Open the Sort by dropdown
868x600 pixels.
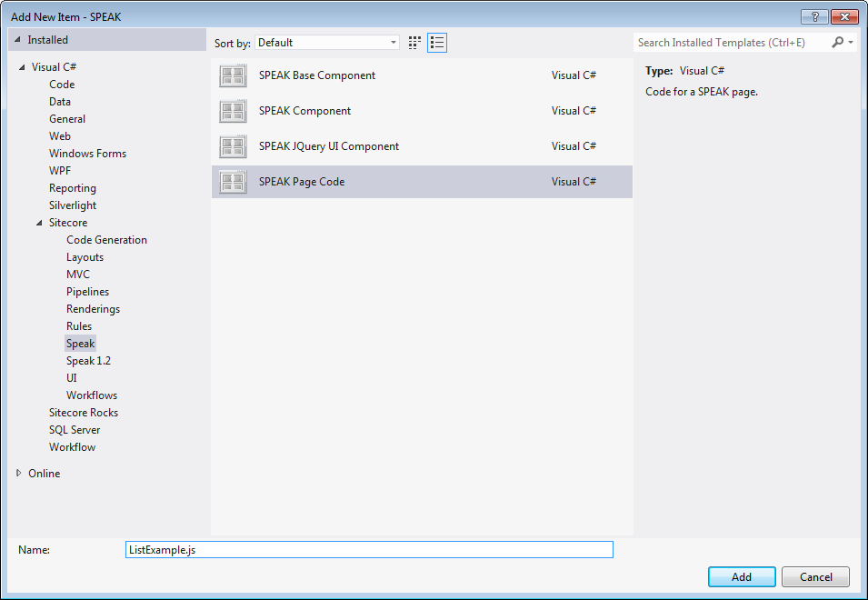[x=327, y=43]
